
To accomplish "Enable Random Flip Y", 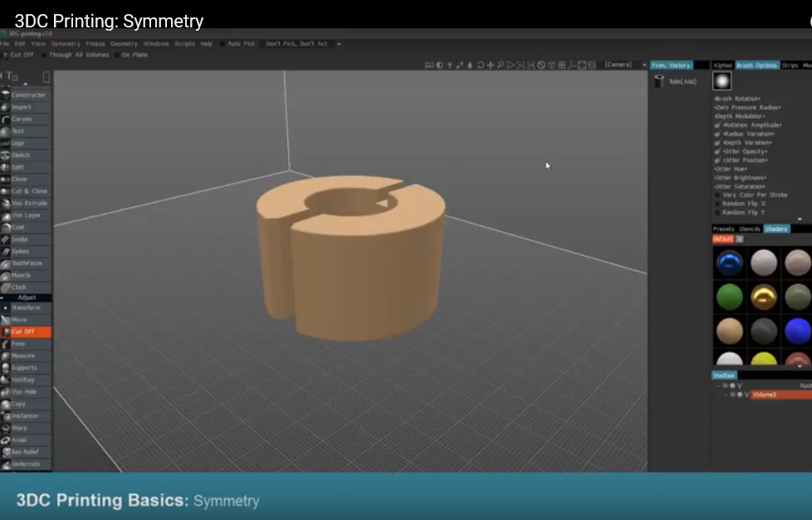I will coord(717,213).
